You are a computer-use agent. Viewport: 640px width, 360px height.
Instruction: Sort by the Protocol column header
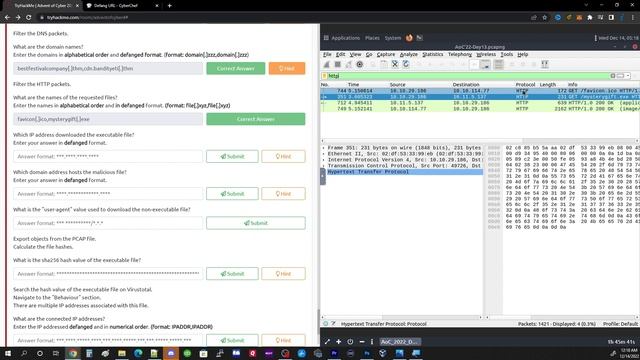525,84
